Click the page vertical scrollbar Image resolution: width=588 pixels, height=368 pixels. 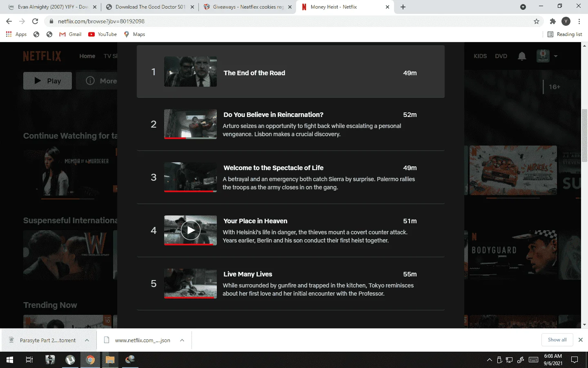584,135
